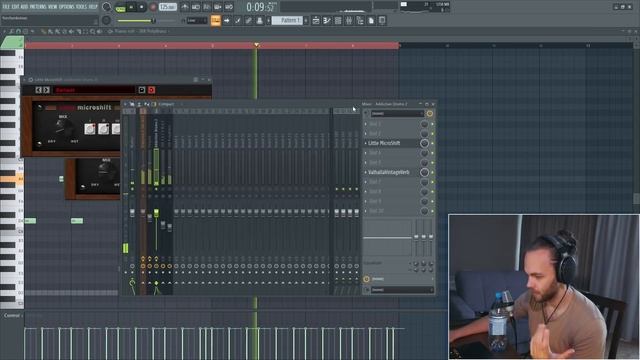Click the Little MicroShift mix level knob
640x360 pixels.
click(424, 143)
